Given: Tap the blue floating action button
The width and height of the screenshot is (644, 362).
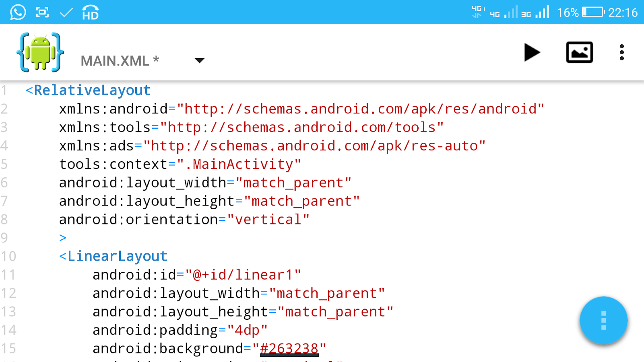Looking at the screenshot, I should [603, 321].
